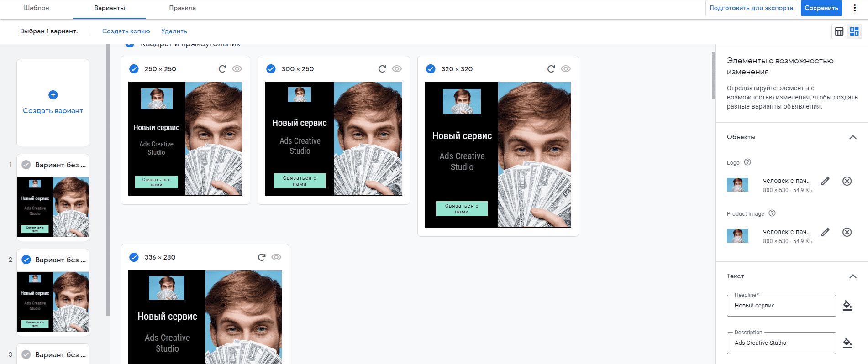Open variant 1 thumbnail preview
This screenshot has width=868, height=364.
[x=53, y=207]
